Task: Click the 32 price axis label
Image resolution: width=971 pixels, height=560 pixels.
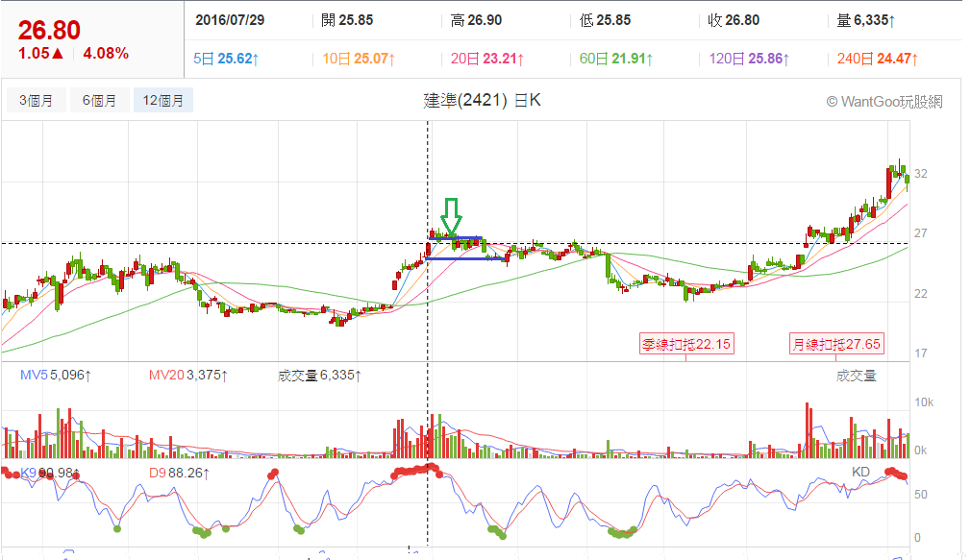Action: [x=921, y=174]
